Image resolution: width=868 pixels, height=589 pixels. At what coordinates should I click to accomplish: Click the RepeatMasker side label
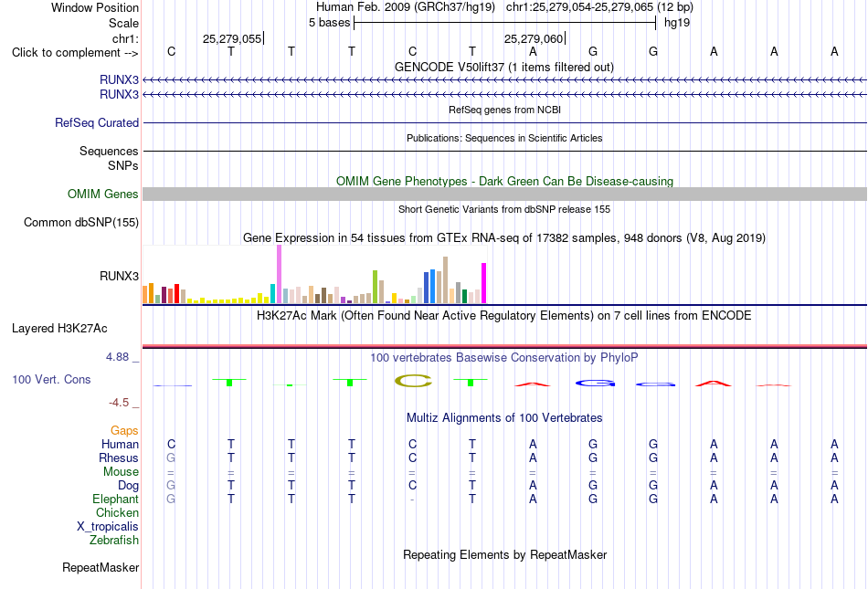(x=101, y=567)
